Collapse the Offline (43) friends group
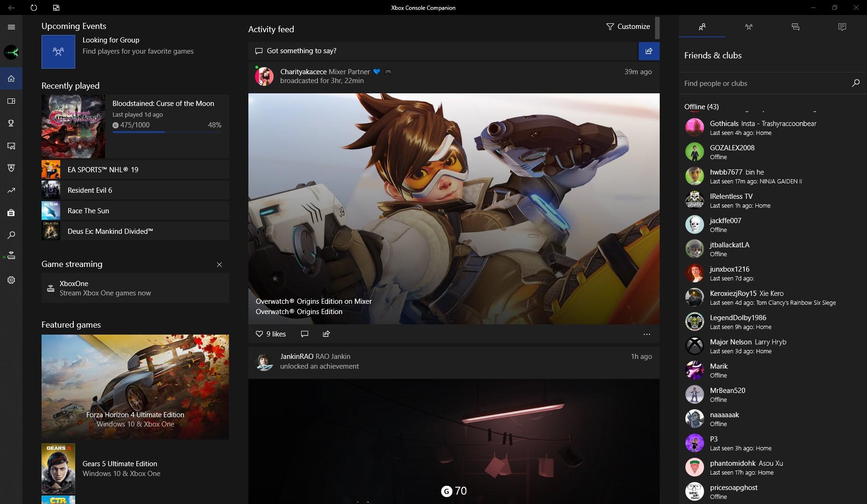Viewport: 867px width, 504px height. coord(701,107)
